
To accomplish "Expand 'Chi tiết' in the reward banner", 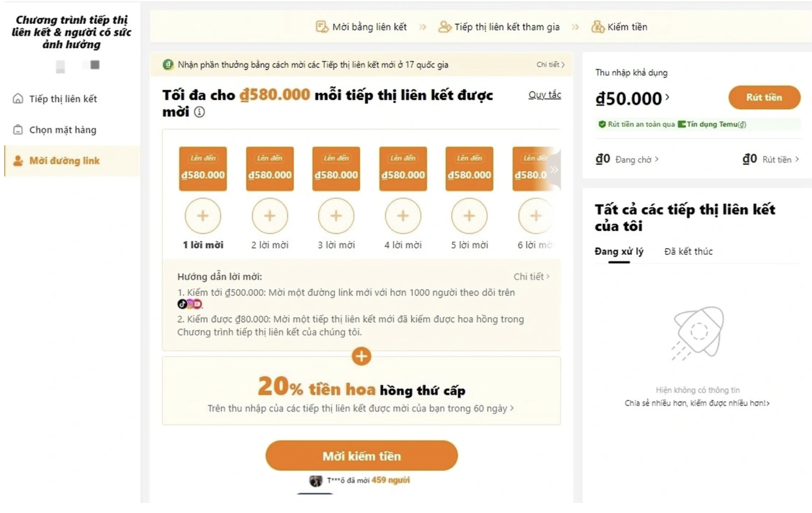I will coord(550,64).
